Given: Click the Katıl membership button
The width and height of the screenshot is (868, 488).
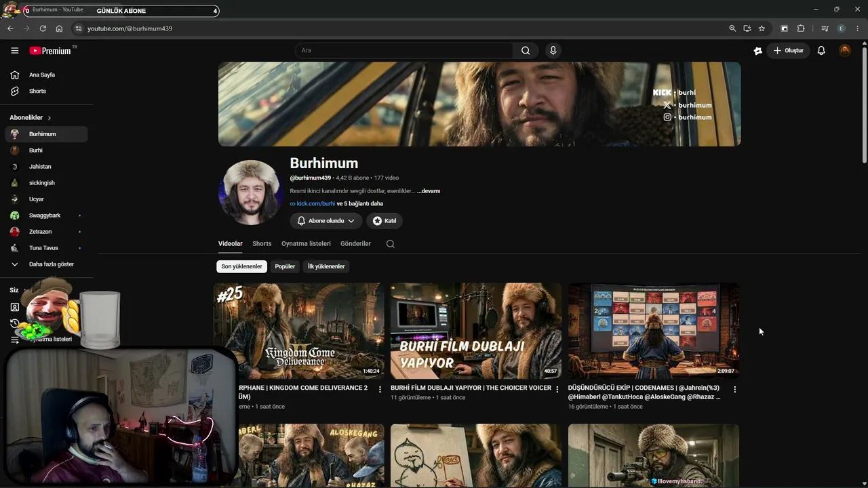Looking at the screenshot, I should coord(384,221).
